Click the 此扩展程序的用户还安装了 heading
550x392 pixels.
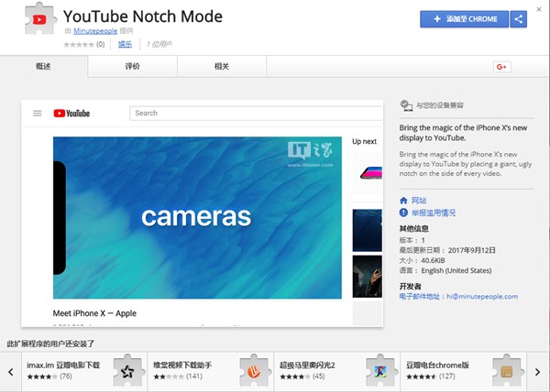coord(50,343)
